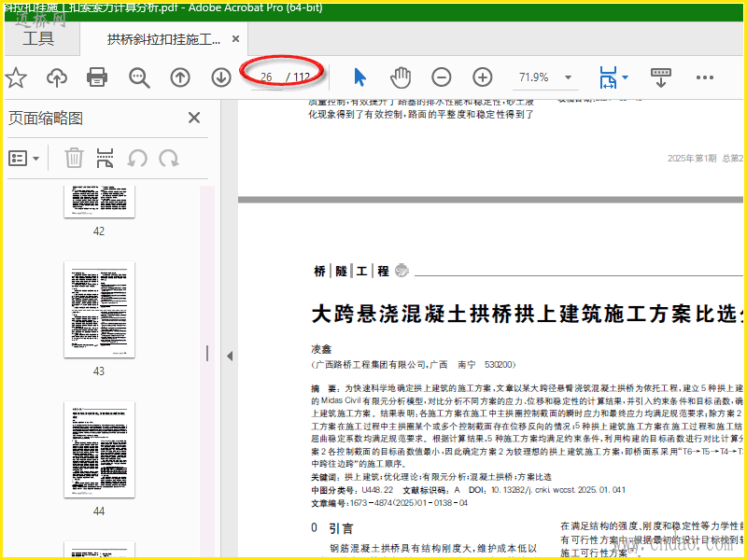Go to next page with down arrow

221,77
